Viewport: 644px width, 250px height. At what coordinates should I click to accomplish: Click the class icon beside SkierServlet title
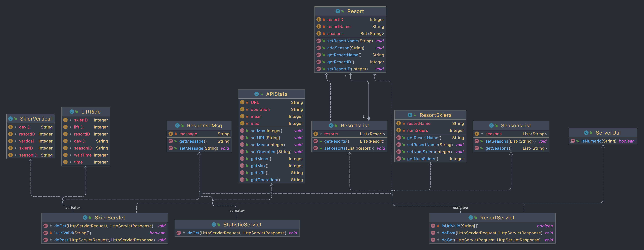85,218
